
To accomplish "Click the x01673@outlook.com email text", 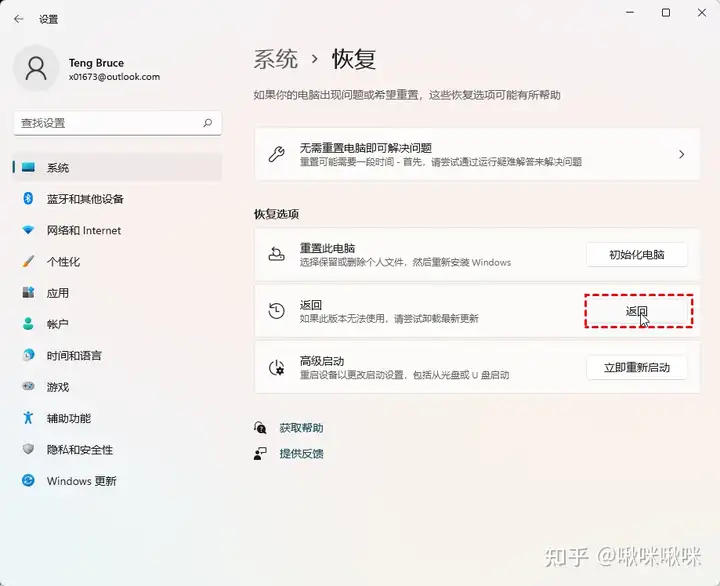I will [114, 77].
